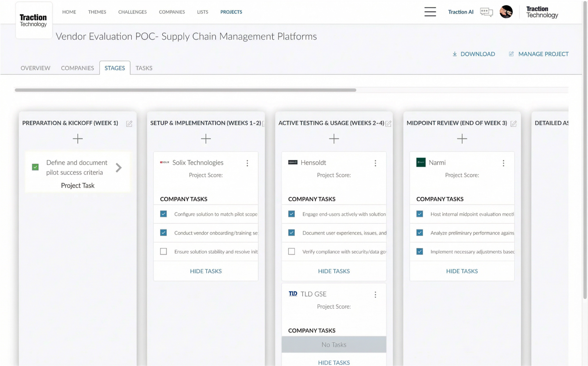
Task: Click the Download link
Action: (x=478, y=54)
